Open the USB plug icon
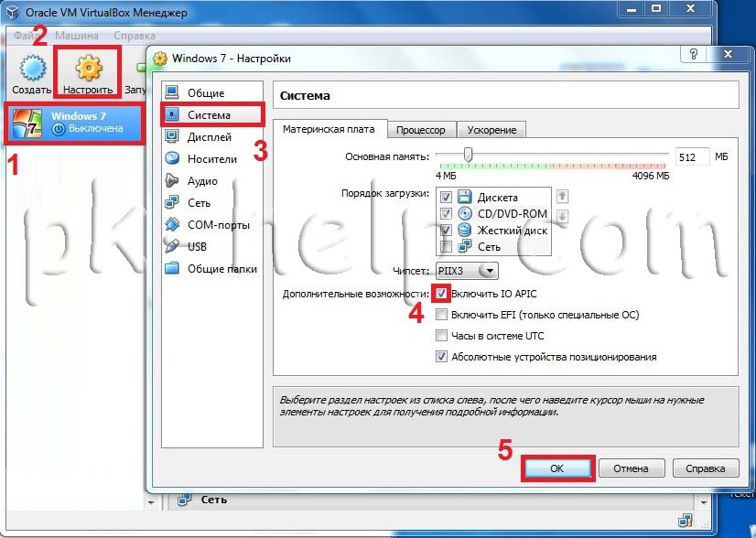 point(172,246)
